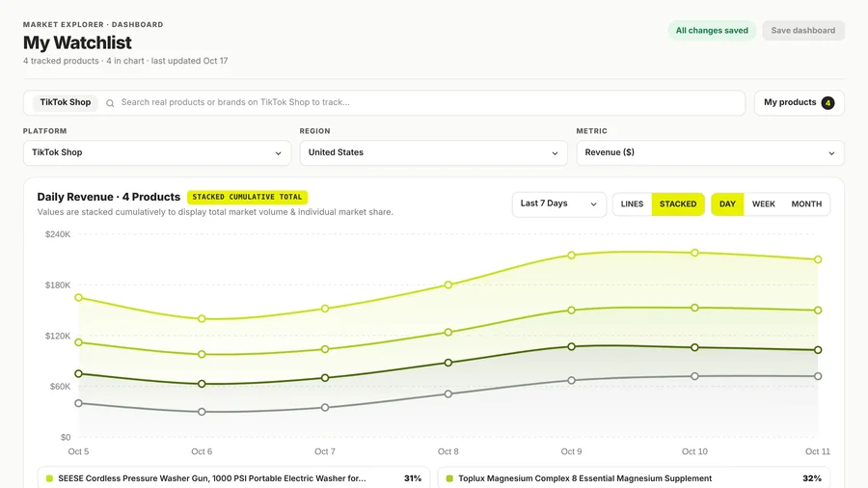Open the Metric dropdown showing Revenue ($)
The width and height of the screenshot is (868, 488).
pyautogui.click(x=710, y=152)
